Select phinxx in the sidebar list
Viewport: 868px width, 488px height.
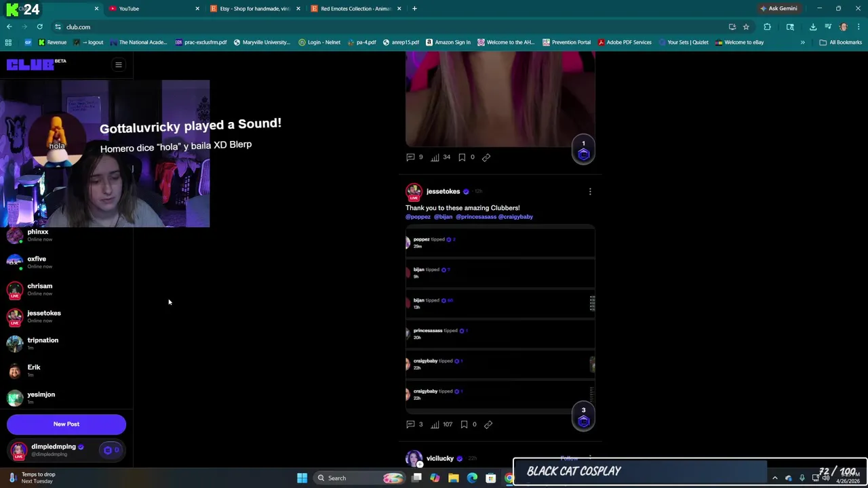(x=66, y=235)
